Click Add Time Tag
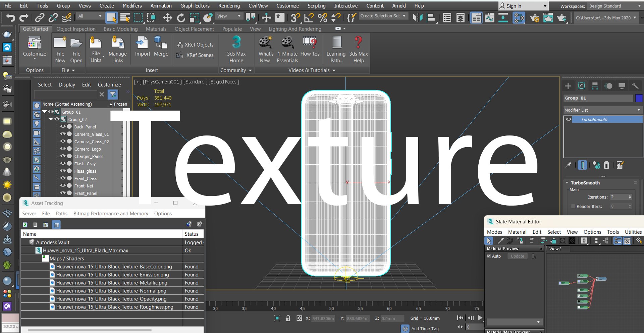This screenshot has height=333, width=644. pos(425,329)
